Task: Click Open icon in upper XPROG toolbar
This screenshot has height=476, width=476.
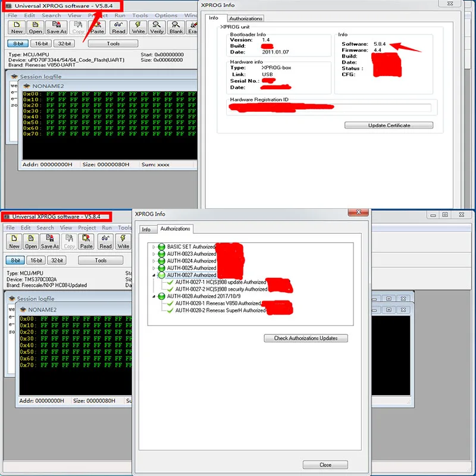Action: point(35,27)
